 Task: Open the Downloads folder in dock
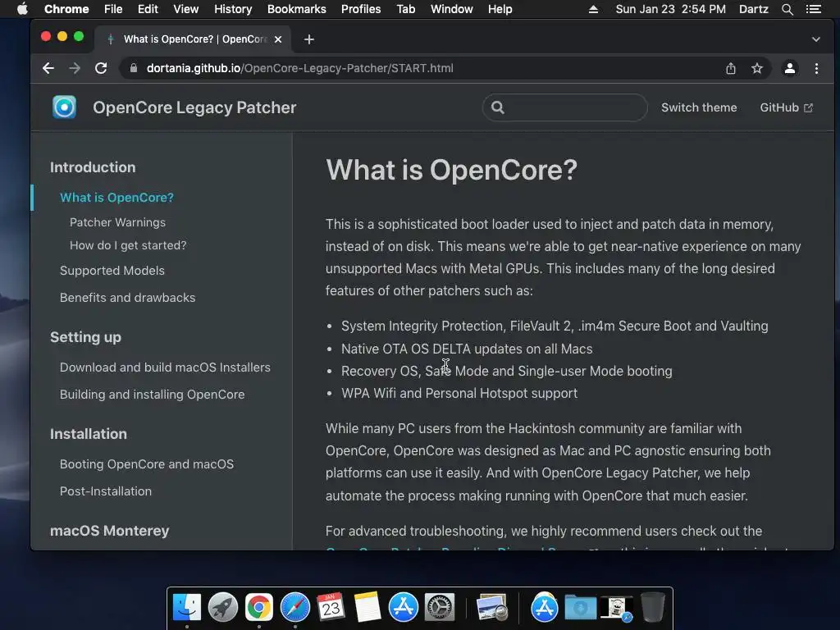580,608
